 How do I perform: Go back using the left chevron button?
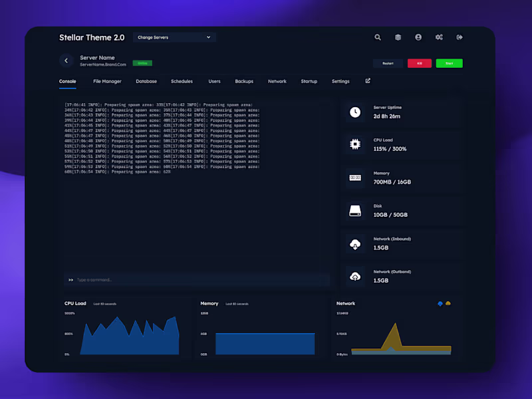[66, 61]
